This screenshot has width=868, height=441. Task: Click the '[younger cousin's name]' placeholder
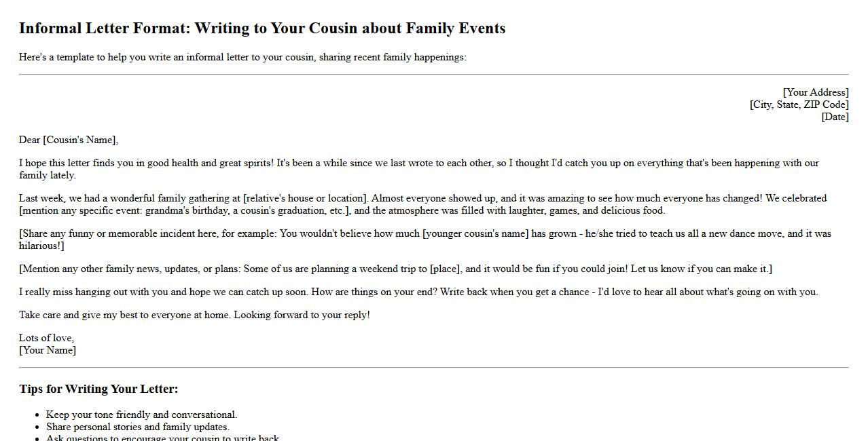(x=475, y=233)
